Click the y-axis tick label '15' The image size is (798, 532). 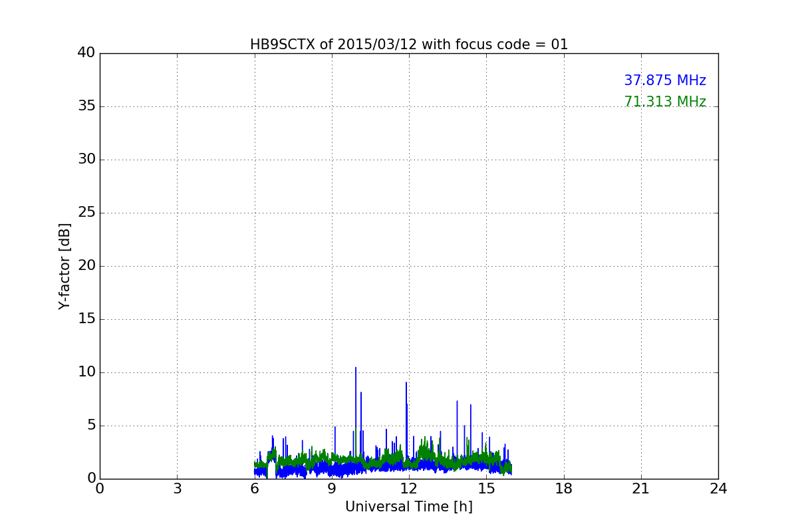click(86, 319)
